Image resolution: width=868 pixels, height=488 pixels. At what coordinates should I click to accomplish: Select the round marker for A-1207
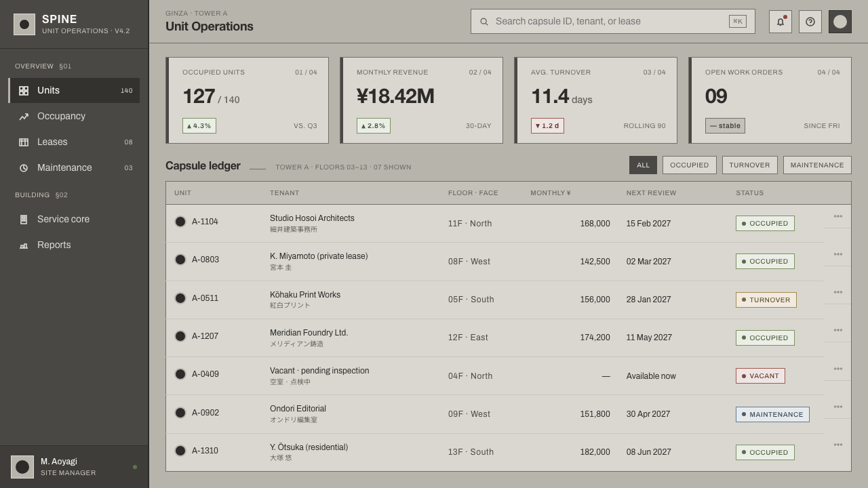coord(180,336)
